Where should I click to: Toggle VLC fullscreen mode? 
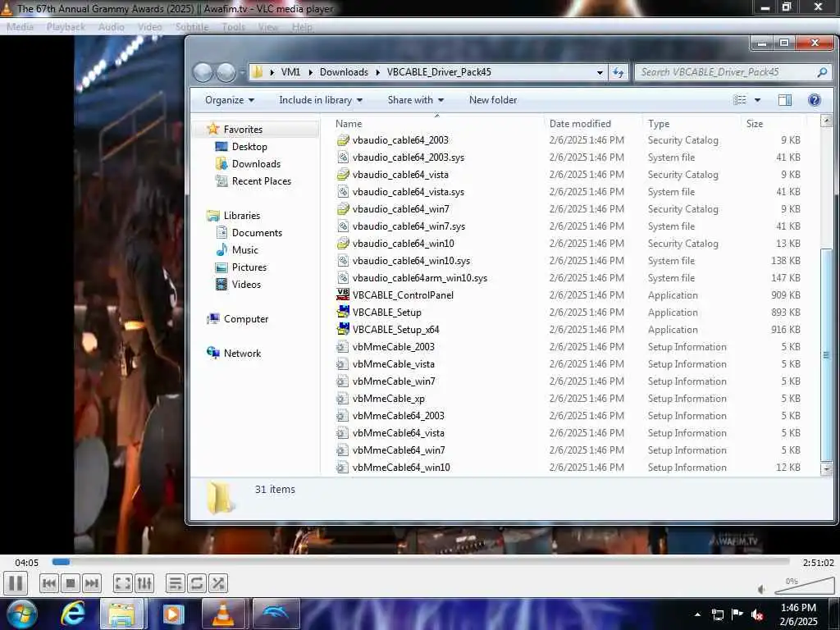(x=123, y=583)
